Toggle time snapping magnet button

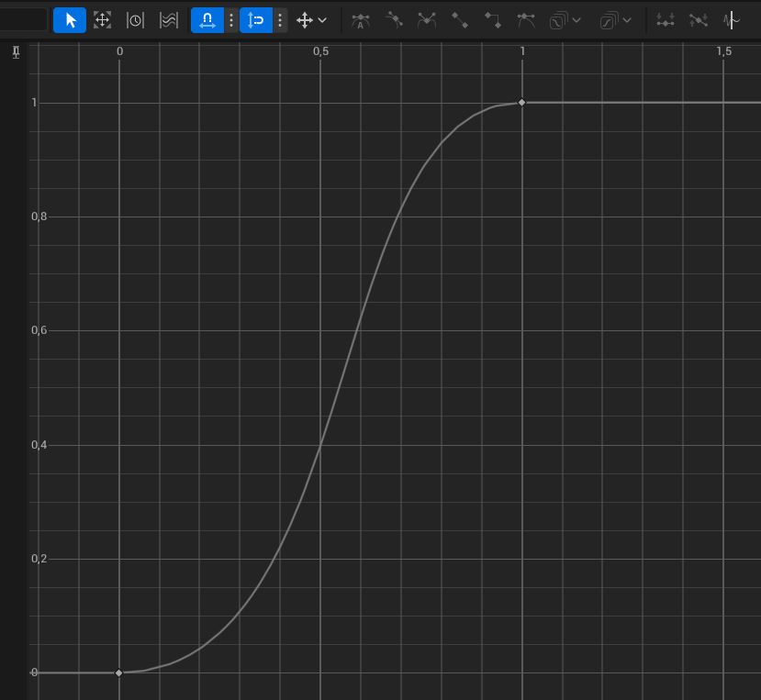(207, 20)
